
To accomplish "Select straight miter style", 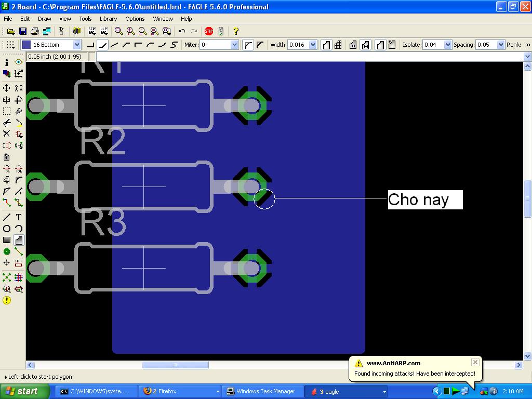I will click(260, 45).
